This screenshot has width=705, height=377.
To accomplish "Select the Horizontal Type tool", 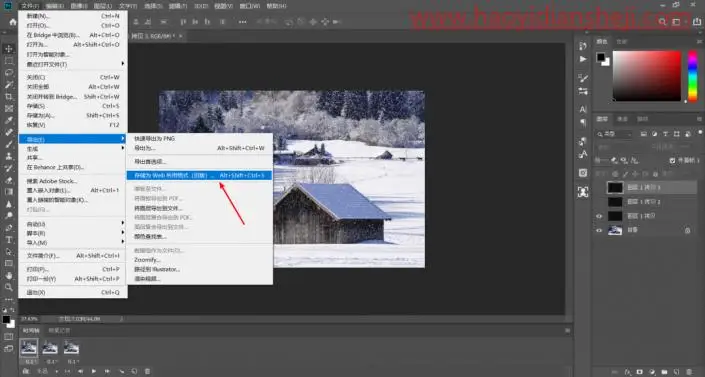I will coord(9,240).
